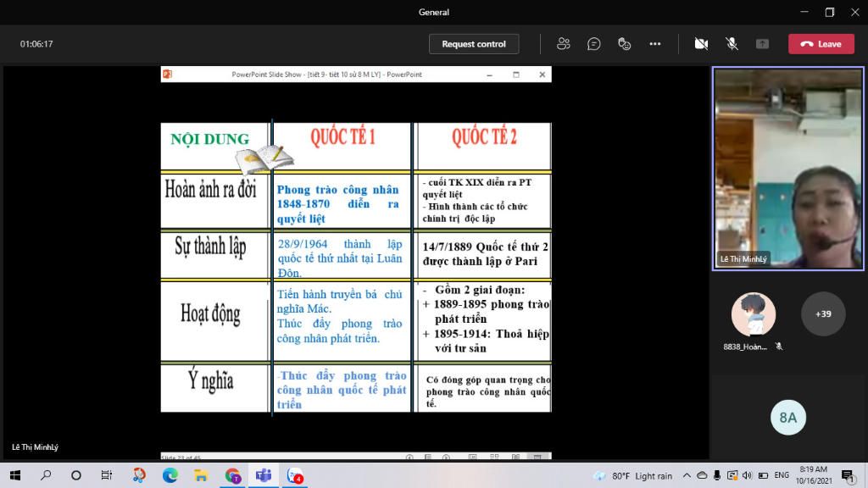Click the 8838_Hoàn participant avatar

tap(754, 313)
